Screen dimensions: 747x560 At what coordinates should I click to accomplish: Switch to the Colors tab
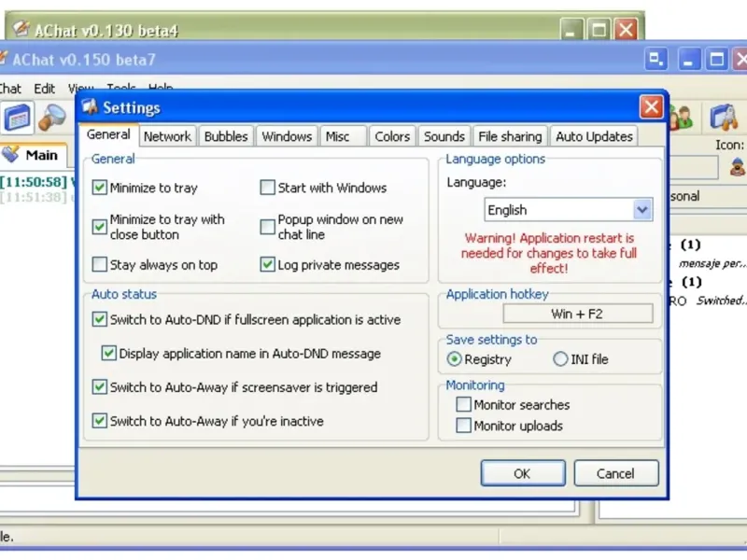click(392, 136)
